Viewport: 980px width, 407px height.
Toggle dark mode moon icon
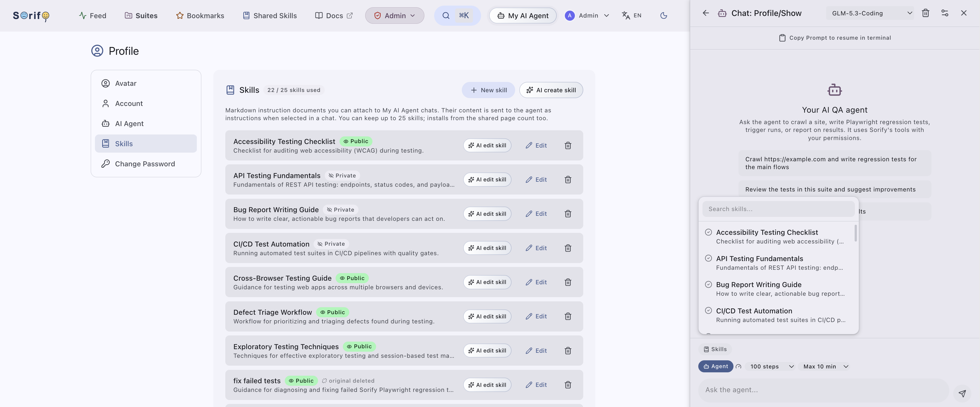click(x=663, y=16)
